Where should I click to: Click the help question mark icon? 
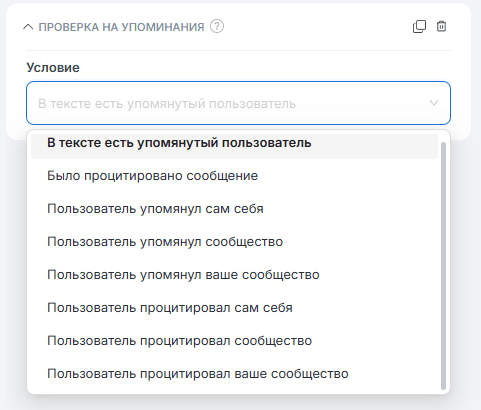click(x=217, y=26)
